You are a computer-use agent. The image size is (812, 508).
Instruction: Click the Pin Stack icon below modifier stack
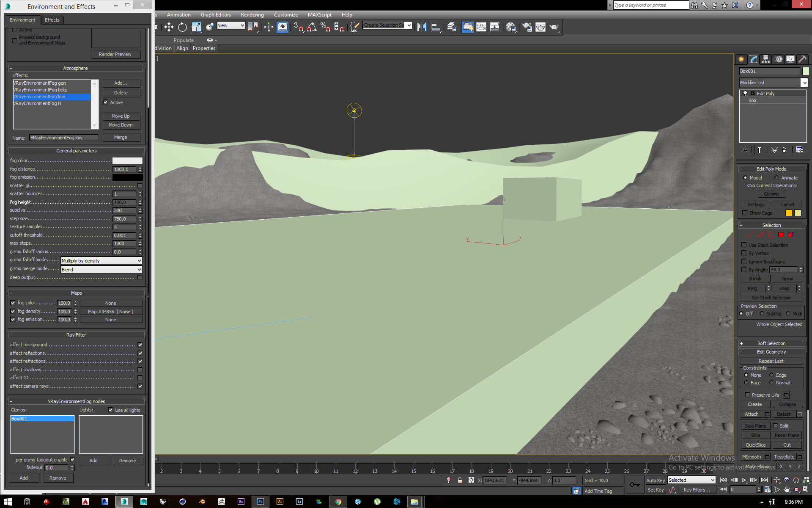coord(745,149)
